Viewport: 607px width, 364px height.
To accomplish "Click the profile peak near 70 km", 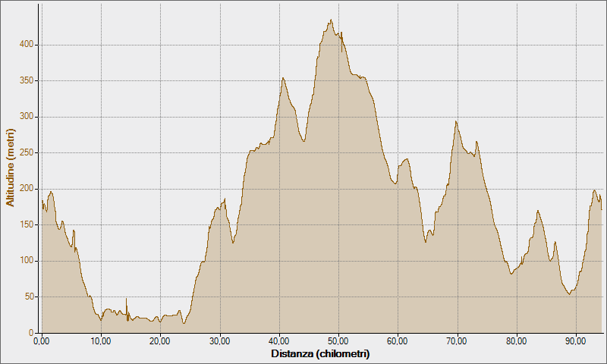I will tap(456, 121).
